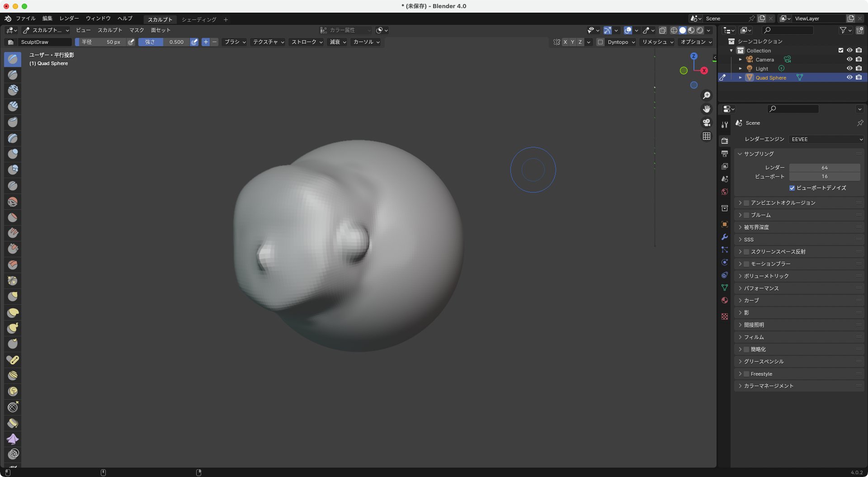Enable the Freestyle checkbox
The image size is (868, 477).
coord(746,374)
